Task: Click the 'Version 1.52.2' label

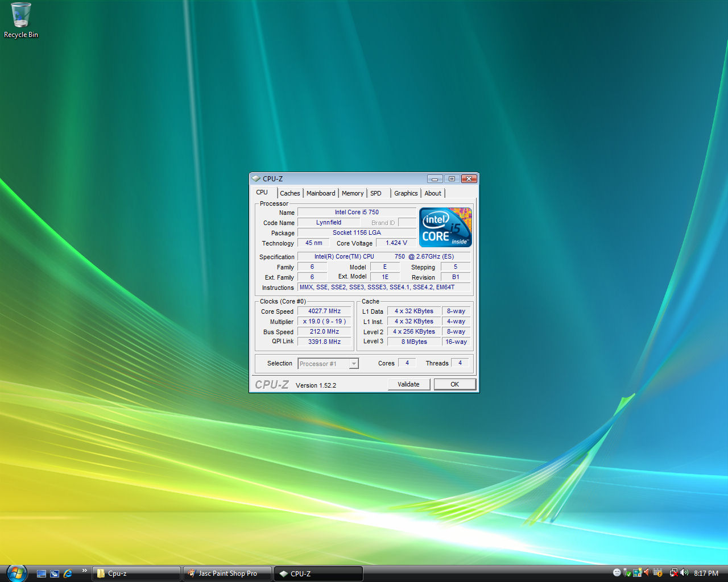Action: pyautogui.click(x=316, y=385)
